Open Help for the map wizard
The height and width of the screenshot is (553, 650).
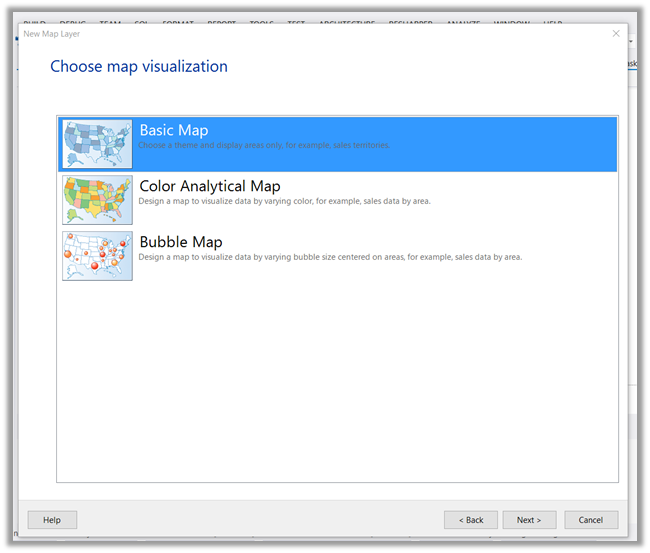(52, 520)
